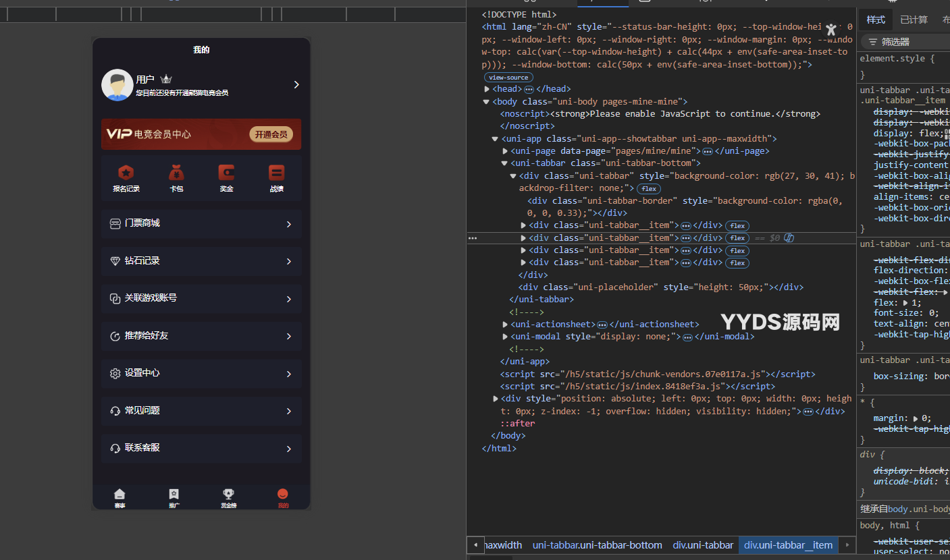Toggle the flex badge on the selected $0 row
Viewport: 950px width, 560px height.
pos(737,238)
